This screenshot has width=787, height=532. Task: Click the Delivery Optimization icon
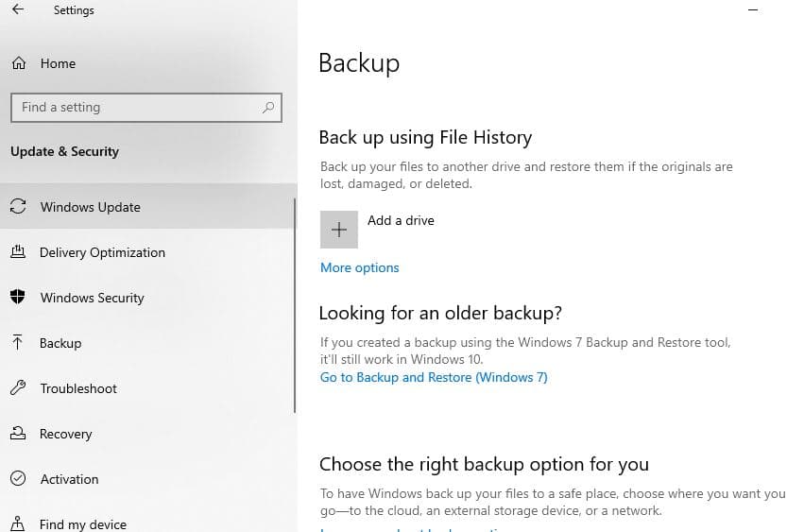(x=18, y=252)
